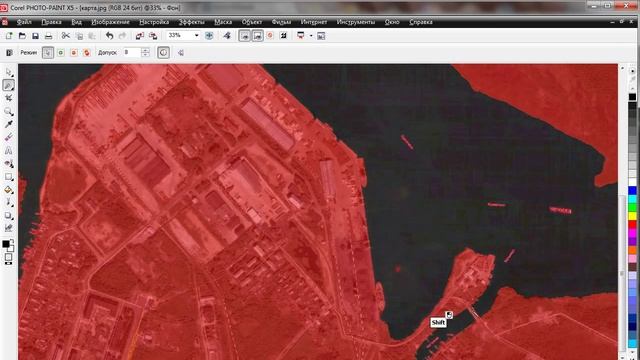Viewport: 640px width, 360px height.
Task: Select the Fill bucket tool
Action: click(9, 190)
